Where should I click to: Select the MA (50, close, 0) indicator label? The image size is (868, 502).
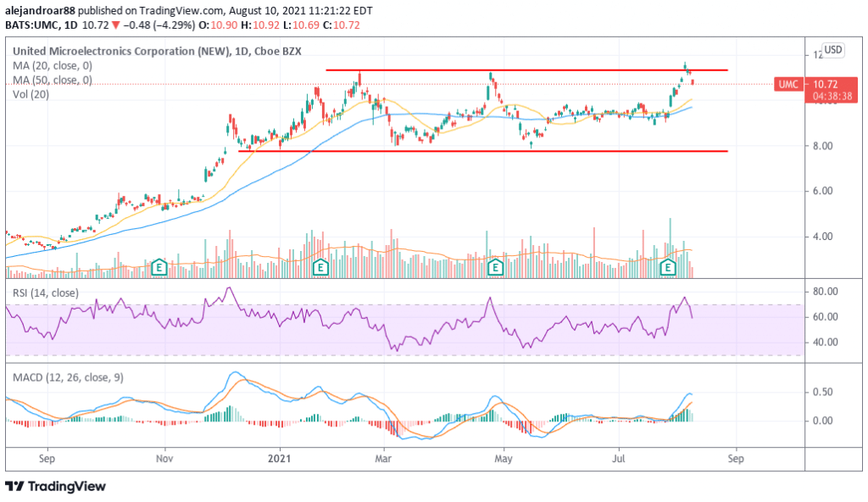coord(53,81)
